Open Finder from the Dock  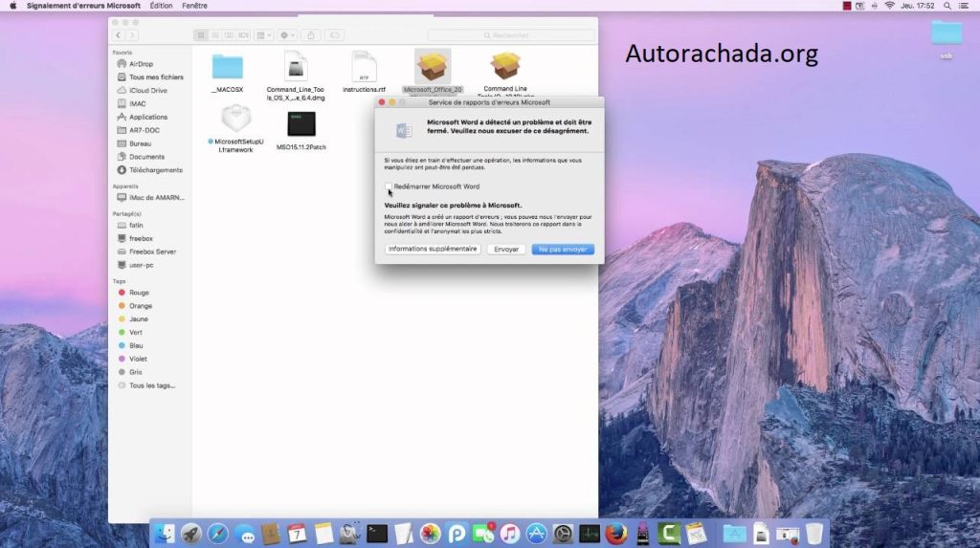[165, 534]
